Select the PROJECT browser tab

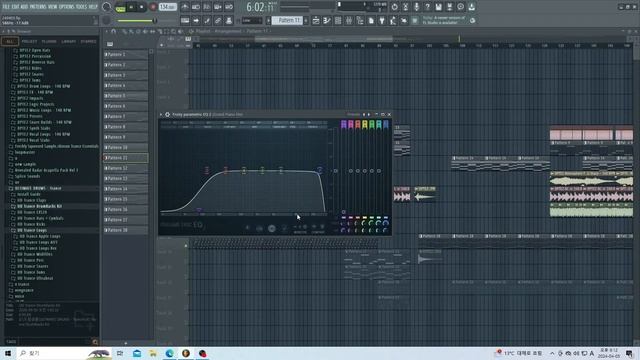point(29,41)
